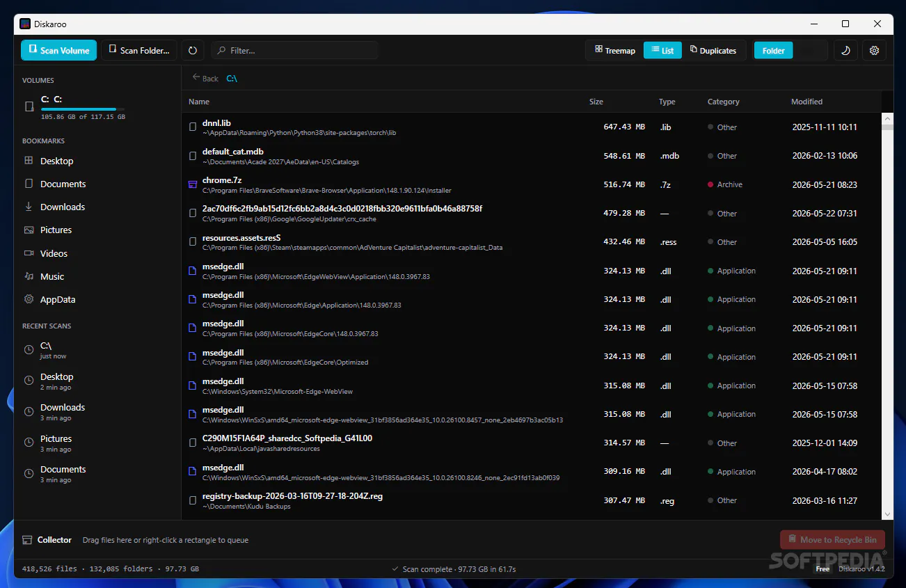Open the Duplicates view
Viewport: 906px width, 588px height.
click(x=713, y=50)
